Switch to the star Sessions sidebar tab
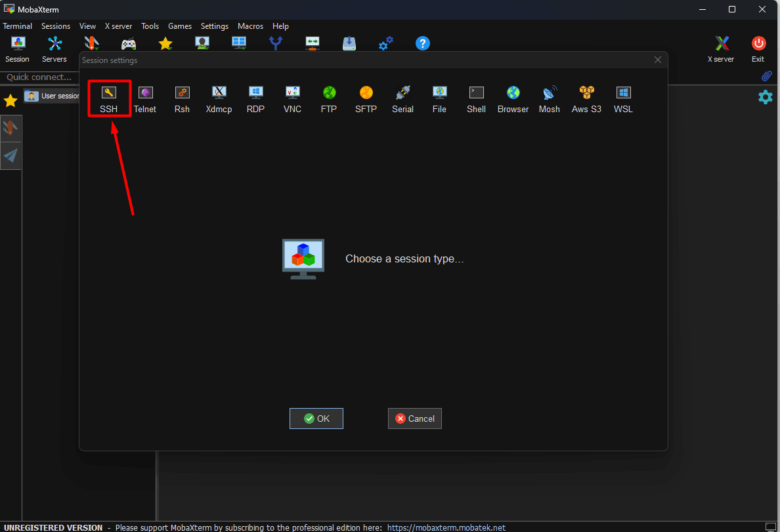This screenshot has height=532, width=780. pos(11,101)
